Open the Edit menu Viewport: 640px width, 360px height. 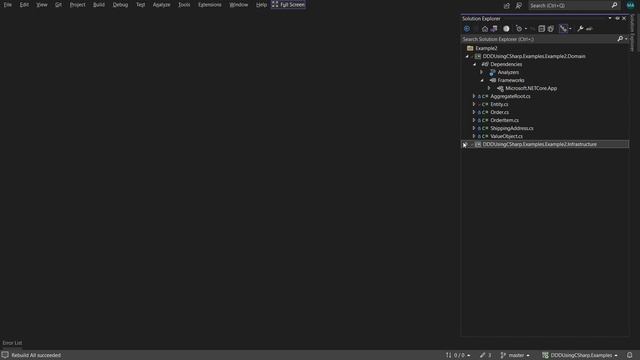click(24, 5)
